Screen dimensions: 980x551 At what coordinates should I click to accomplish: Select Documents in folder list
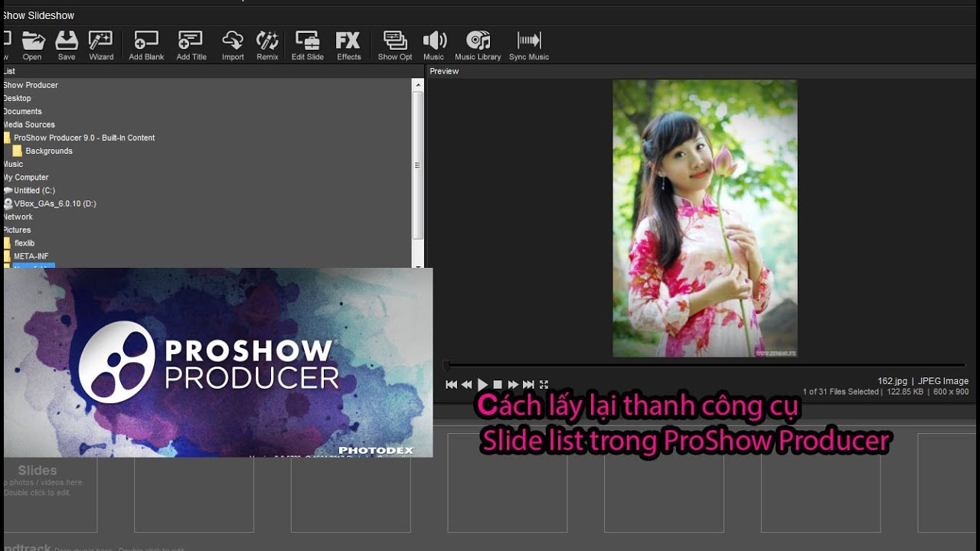pyautogui.click(x=22, y=111)
